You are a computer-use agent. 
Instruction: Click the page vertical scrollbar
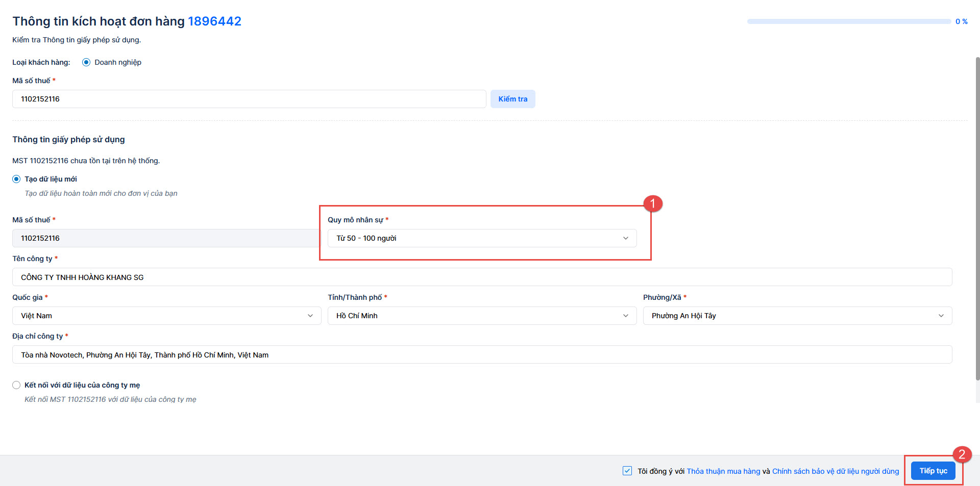pyautogui.click(x=977, y=219)
